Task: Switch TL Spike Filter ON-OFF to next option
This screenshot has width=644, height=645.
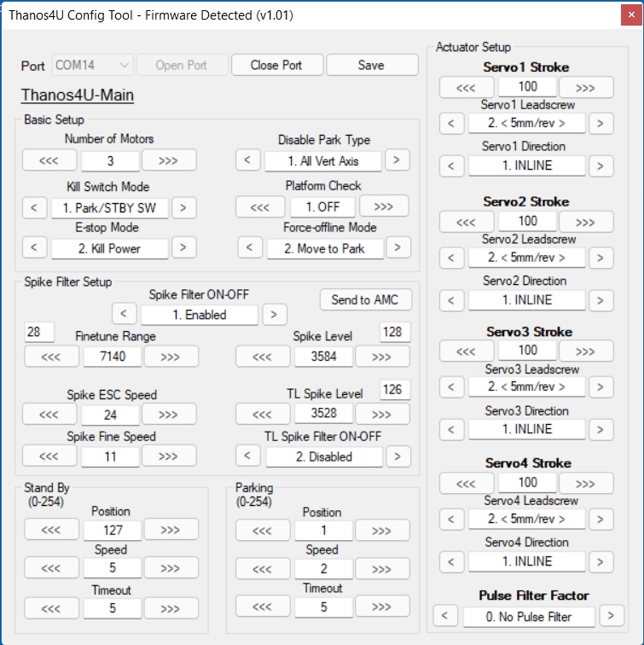Action: pos(398,456)
